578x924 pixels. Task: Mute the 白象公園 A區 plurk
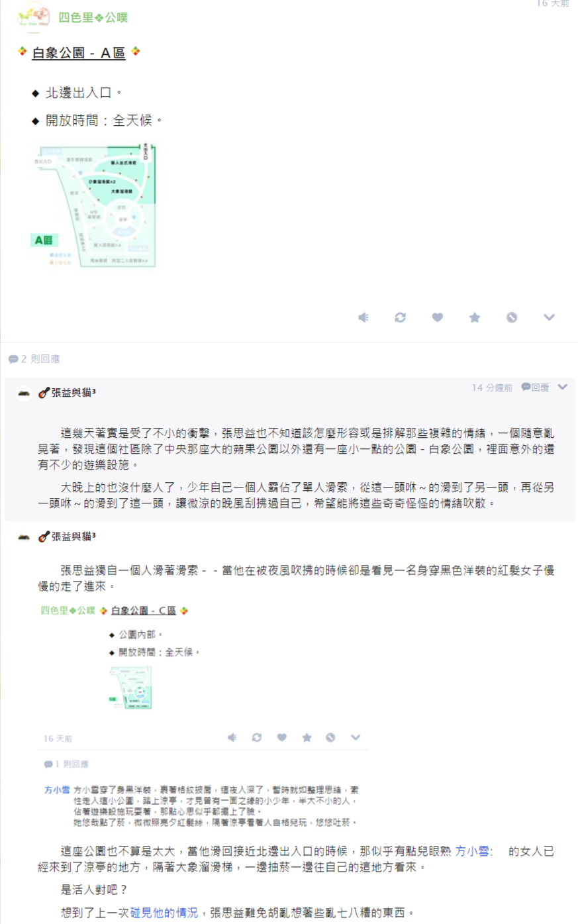(x=363, y=318)
